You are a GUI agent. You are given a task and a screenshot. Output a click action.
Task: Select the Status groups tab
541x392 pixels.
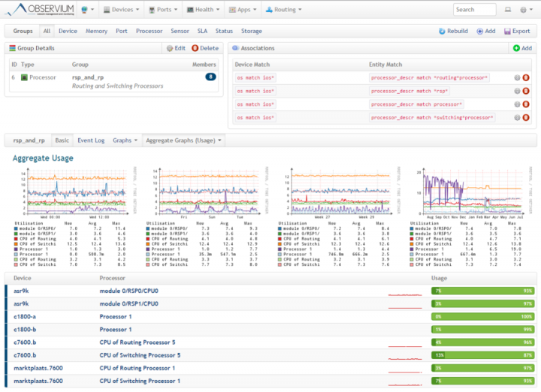pos(224,31)
